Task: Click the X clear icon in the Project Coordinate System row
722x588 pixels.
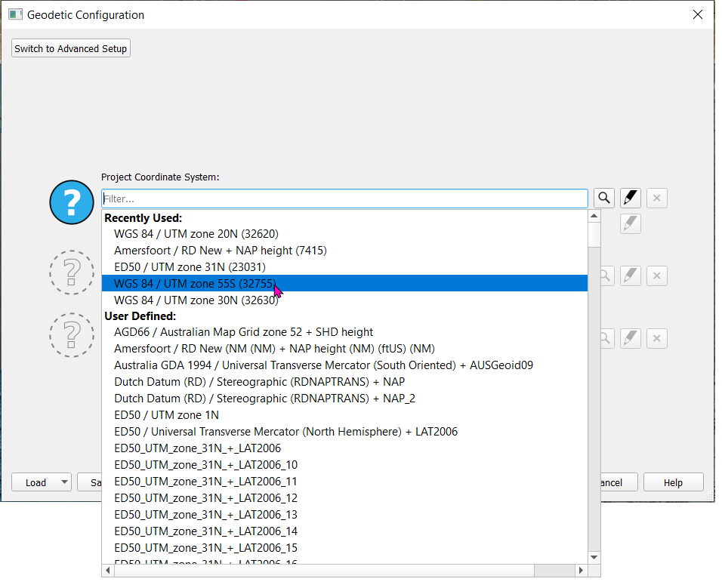Action: pos(656,199)
